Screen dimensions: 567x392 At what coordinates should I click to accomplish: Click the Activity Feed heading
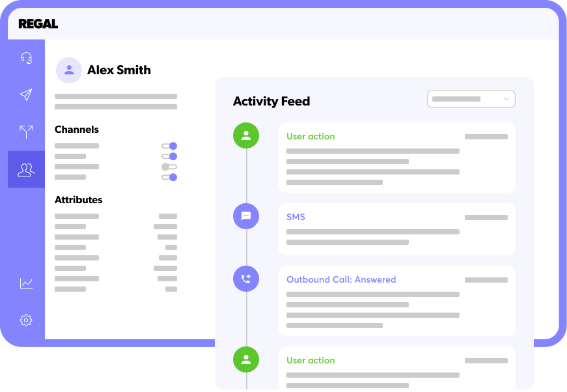(271, 101)
